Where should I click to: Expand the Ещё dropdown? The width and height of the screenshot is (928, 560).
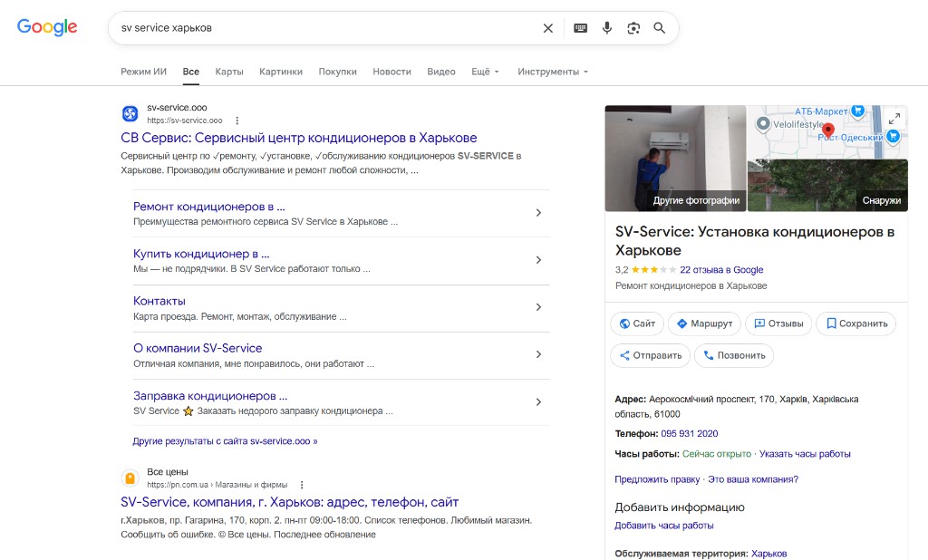coord(486,72)
